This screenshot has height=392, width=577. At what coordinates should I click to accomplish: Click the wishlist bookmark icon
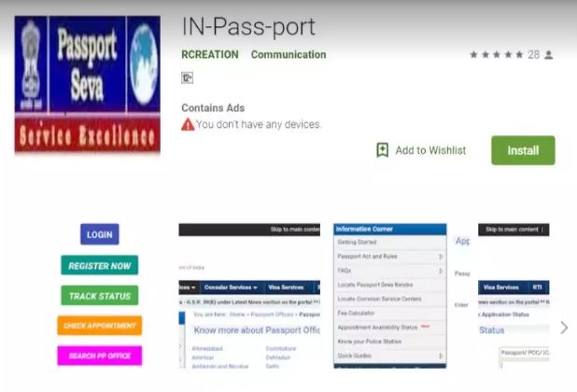[x=383, y=150]
